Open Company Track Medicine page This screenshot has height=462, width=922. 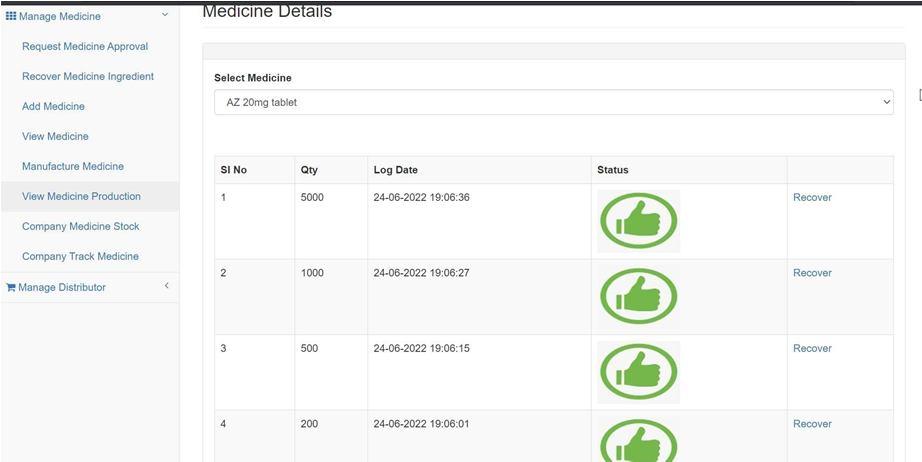pyautogui.click(x=80, y=256)
